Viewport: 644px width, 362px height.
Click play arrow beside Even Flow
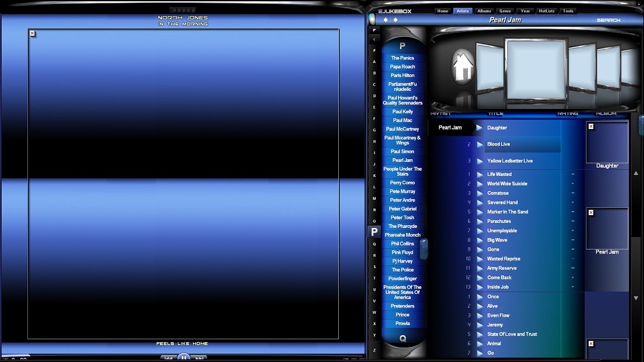[x=479, y=316]
